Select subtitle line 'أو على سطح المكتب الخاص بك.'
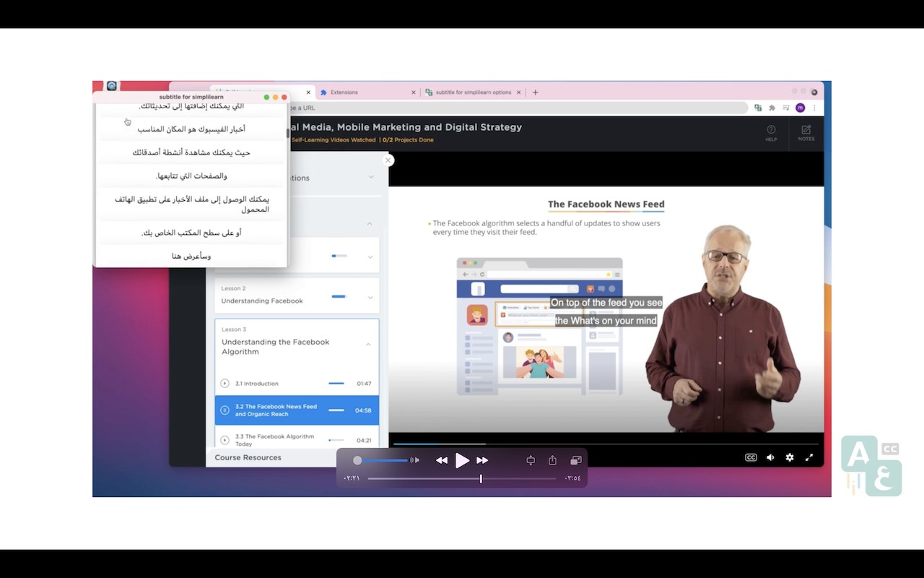924x578 pixels. 191,233
